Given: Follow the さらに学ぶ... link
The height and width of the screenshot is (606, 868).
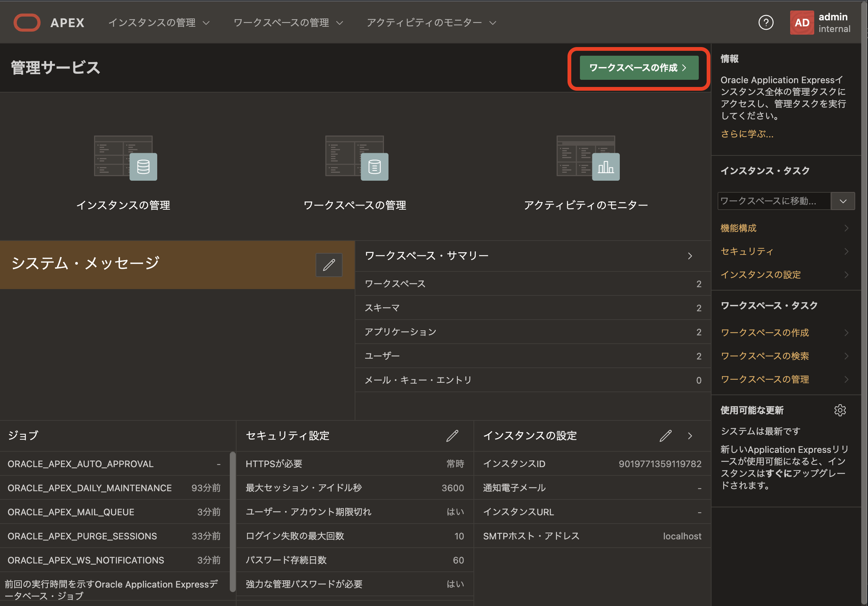Looking at the screenshot, I should point(747,134).
